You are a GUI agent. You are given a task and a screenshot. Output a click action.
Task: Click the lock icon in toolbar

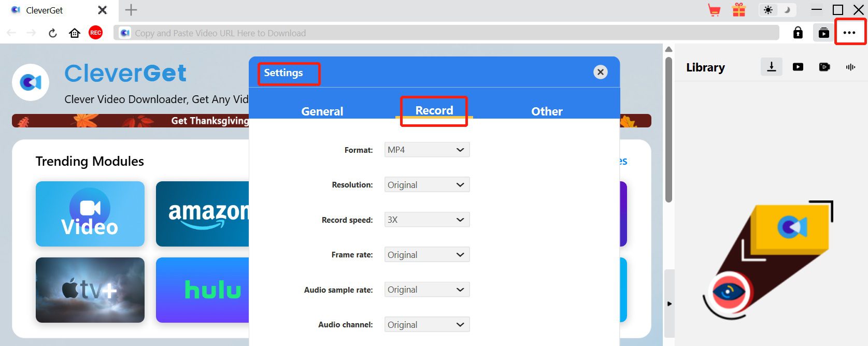click(x=798, y=33)
